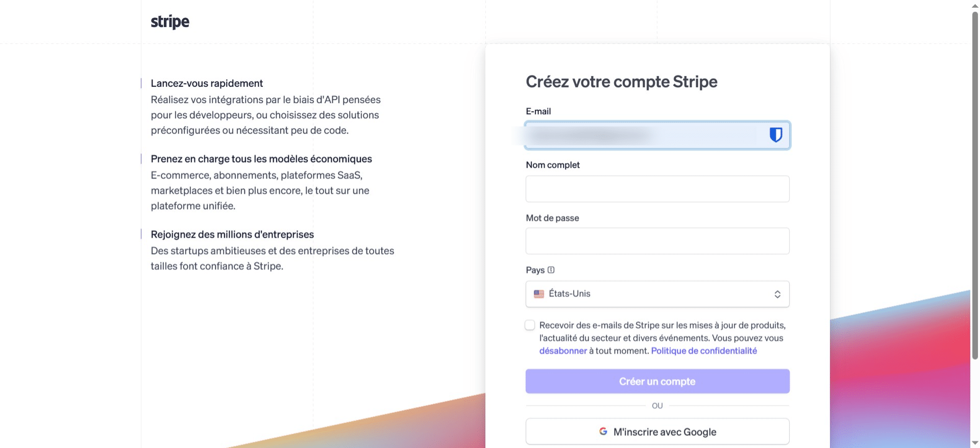Click the info icon next to Pays
Image resolution: width=980 pixels, height=448 pixels.
pos(551,270)
